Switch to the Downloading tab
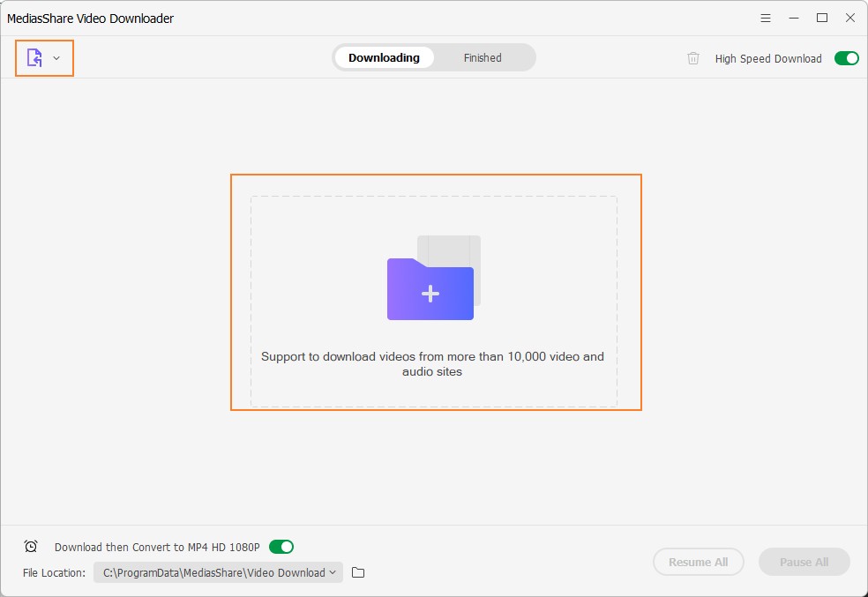 [x=384, y=58]
